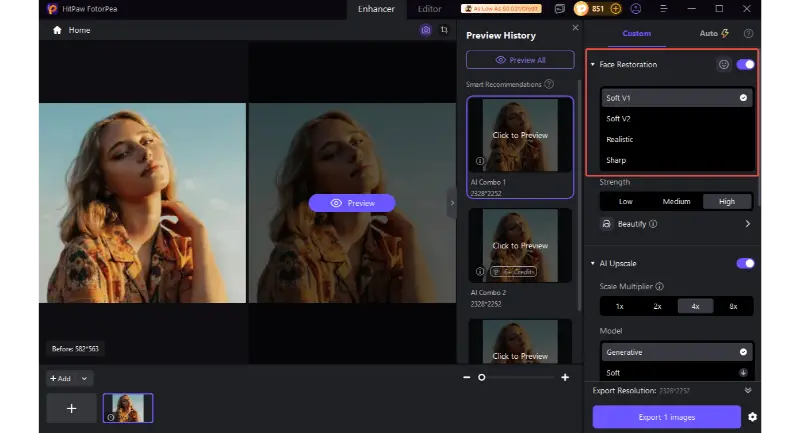Open export settings gear

pos(752,417)
